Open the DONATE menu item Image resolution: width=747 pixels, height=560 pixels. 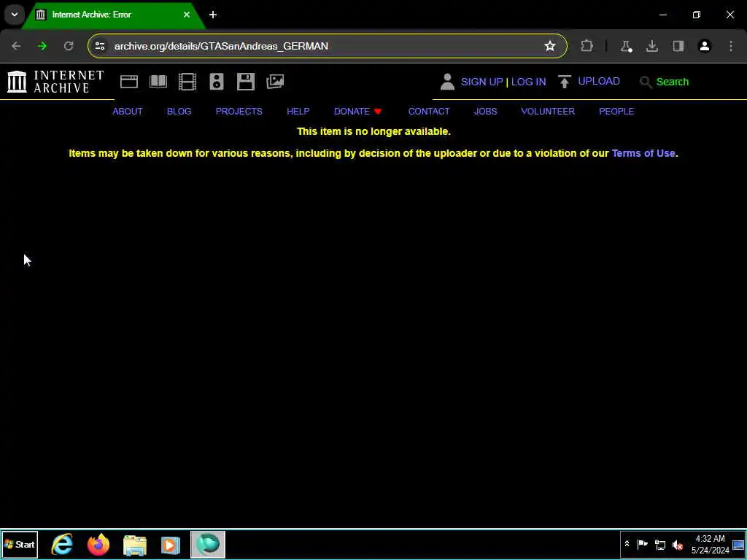tap(357, 112)
